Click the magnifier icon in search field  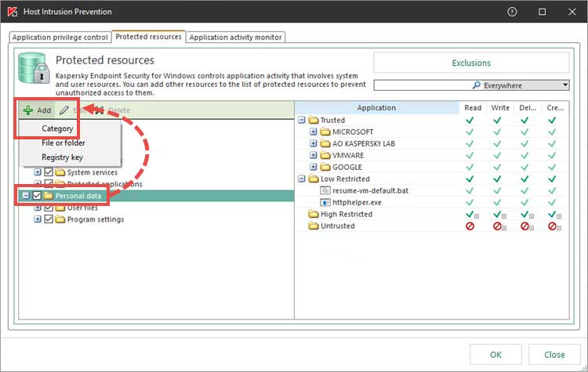pos(476,85)
